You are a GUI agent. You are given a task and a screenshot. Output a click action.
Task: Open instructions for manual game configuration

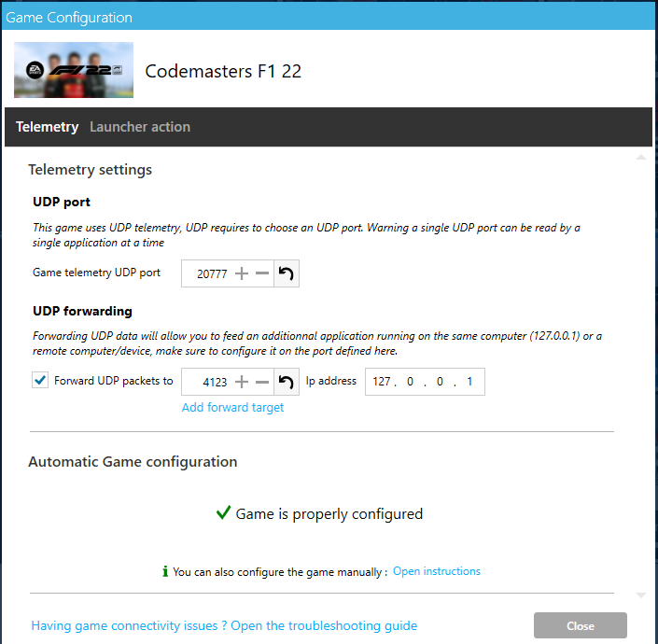[436, 571]
